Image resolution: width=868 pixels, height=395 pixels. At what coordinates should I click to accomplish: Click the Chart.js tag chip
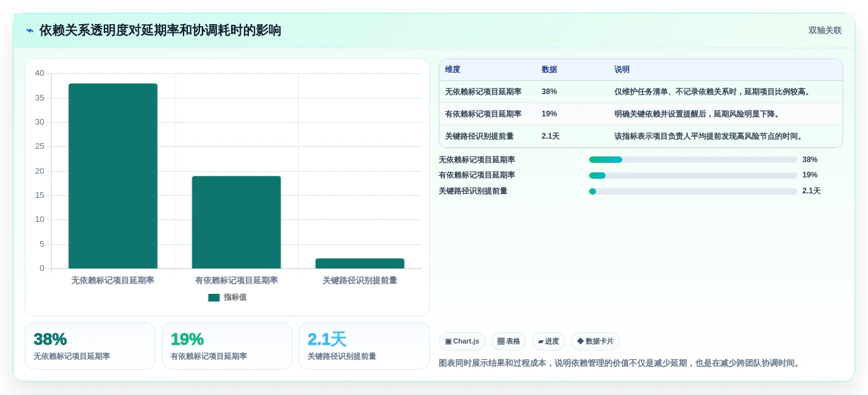coord(462,342)
